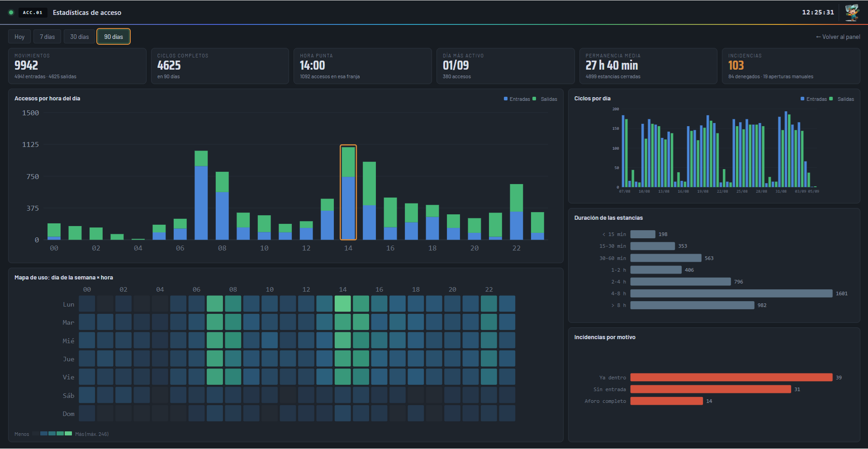Image resolution: width=868 pixels, height=449 pixels.
Task: Select the 16 hour bar in hourly chart
Action: [390, 218]
